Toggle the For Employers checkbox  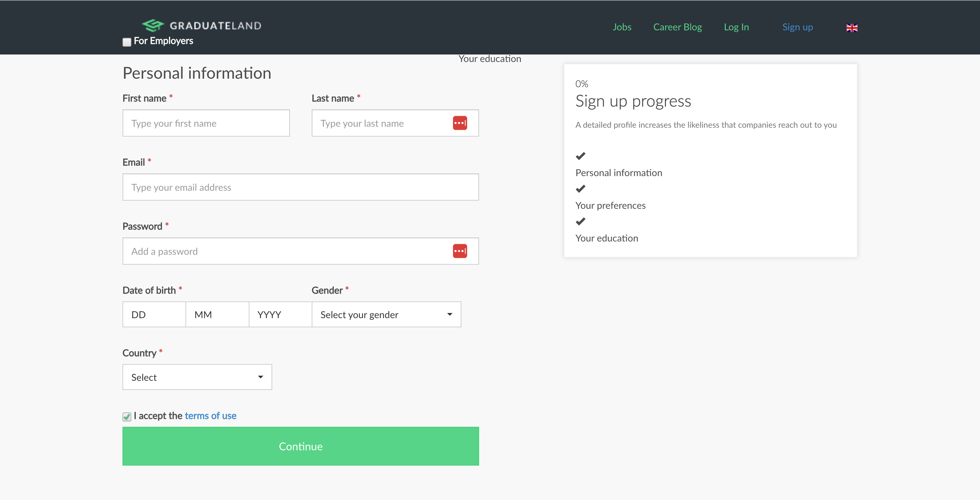click(127, 42)
